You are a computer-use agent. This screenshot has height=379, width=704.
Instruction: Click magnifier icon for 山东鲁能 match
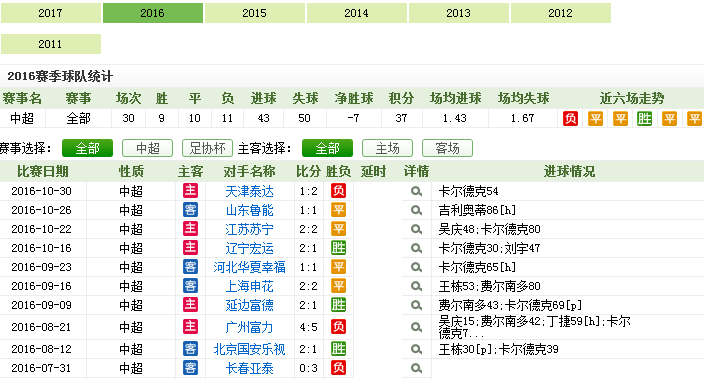tap(416, 210)
